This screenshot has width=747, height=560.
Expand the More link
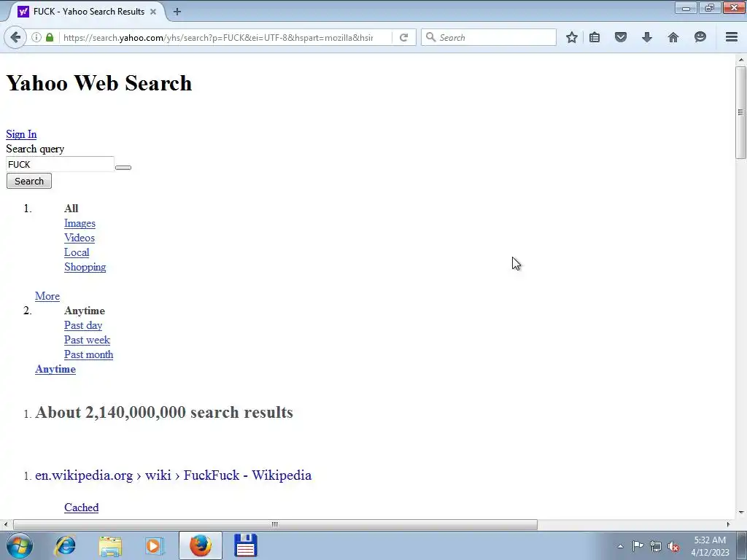coord(47,296)
